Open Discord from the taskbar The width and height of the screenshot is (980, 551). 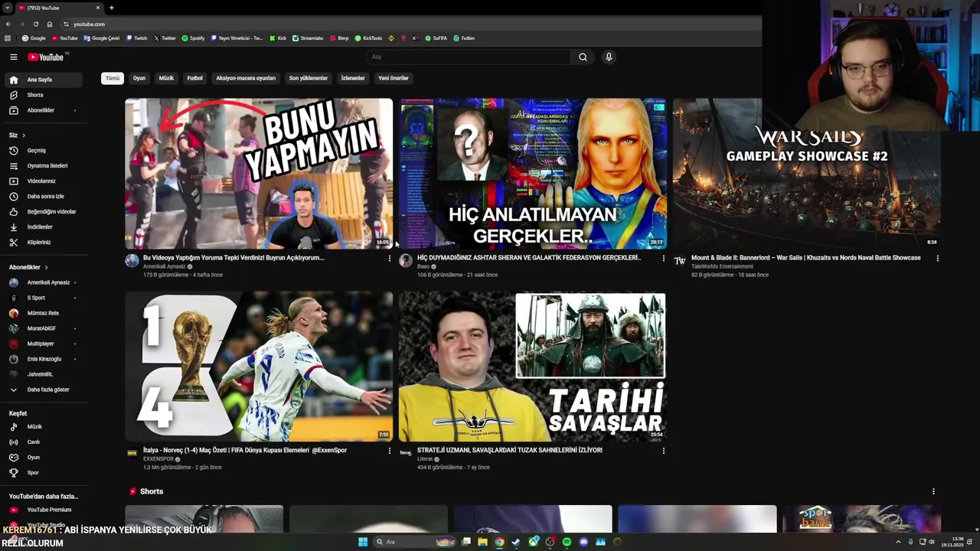pos(583,542)
